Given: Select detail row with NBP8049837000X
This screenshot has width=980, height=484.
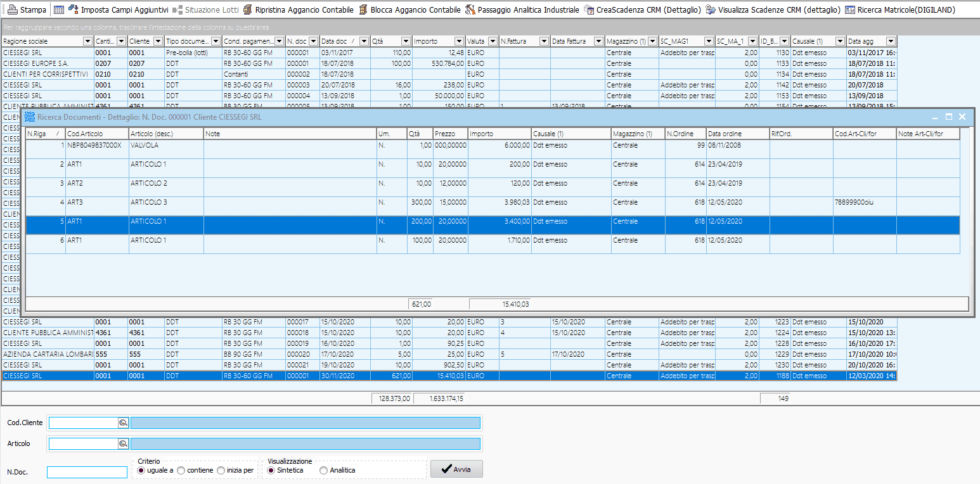Looking at the screenshot, I should click(x=493, y=149).
